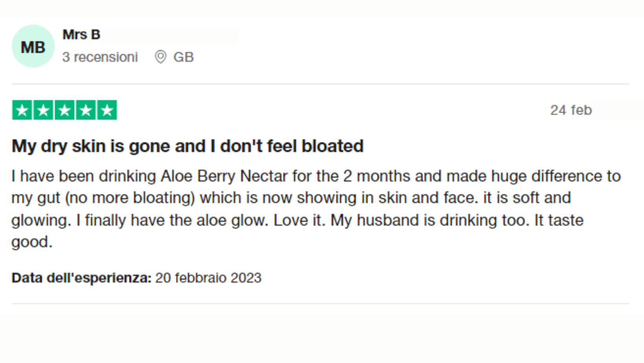This screenshot has width=644, height=363.
Task: Click the 20 febbraio 2023 experience date
Action: 208,278
